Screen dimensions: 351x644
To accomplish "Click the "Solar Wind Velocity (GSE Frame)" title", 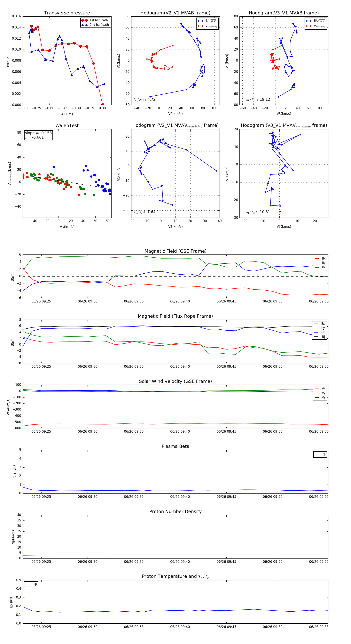I will coord(175,382).
